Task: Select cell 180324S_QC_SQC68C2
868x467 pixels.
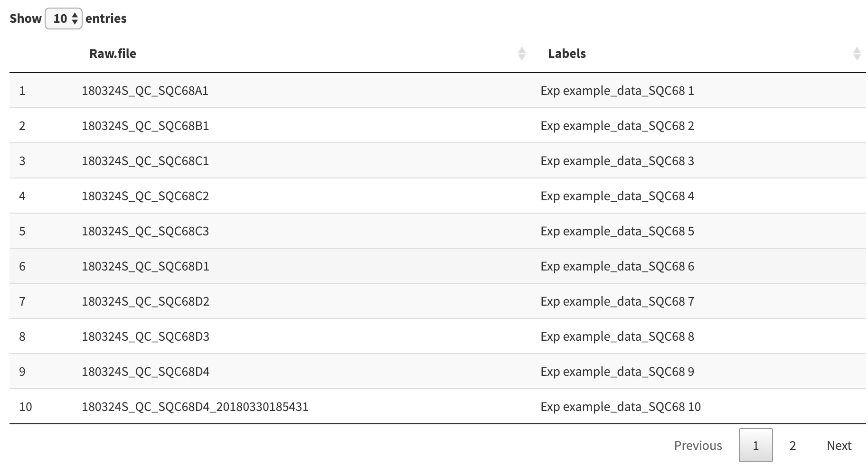Action: pos(145,196)
